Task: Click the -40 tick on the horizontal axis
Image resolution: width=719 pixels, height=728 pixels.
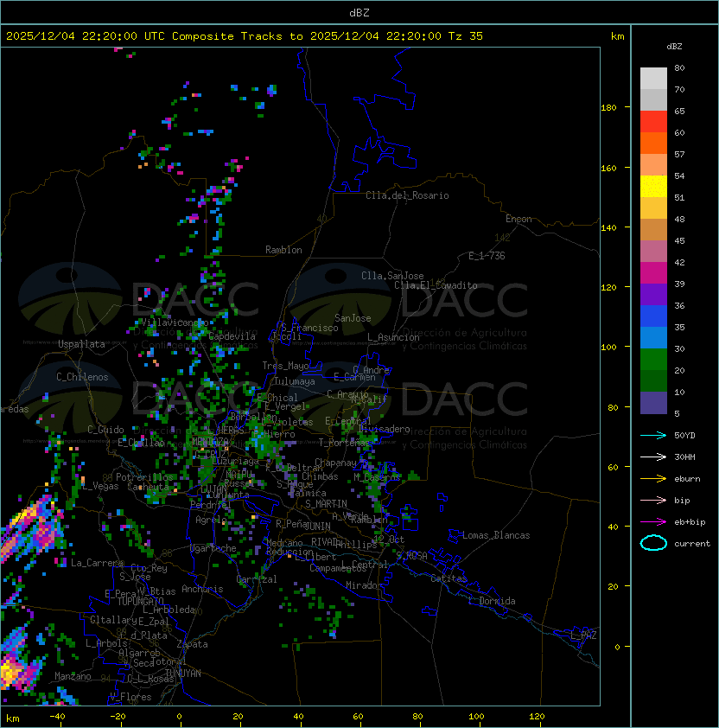Action: 57,717
